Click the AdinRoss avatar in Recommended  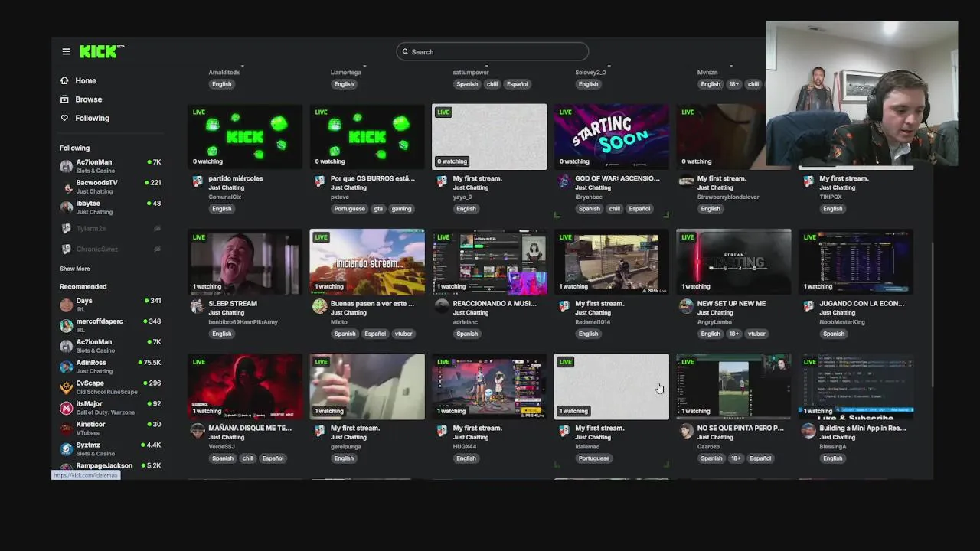[x=67, y=367]
